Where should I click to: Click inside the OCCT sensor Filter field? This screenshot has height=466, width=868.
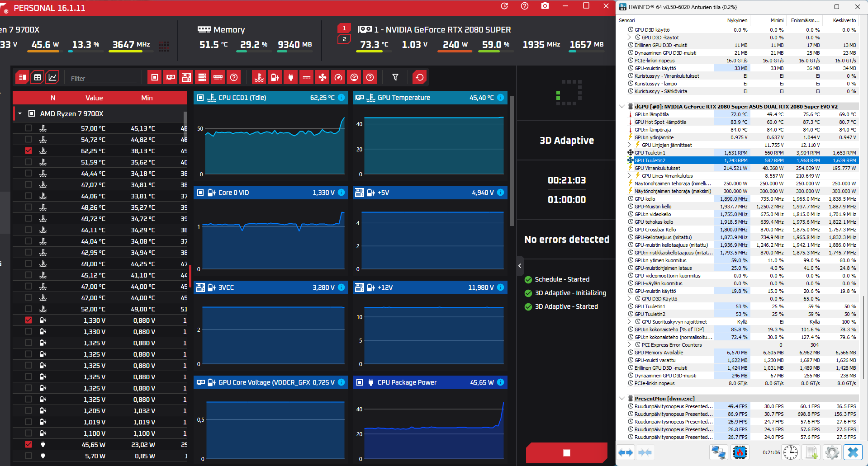pyautogui.click(x=103, y=78)
